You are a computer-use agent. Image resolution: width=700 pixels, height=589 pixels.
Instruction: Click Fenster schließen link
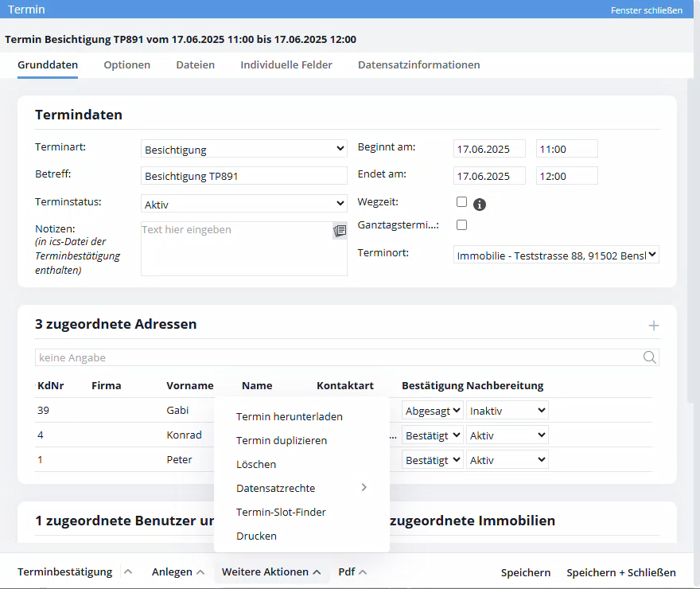pyautogui.click(x=647, y=10)
